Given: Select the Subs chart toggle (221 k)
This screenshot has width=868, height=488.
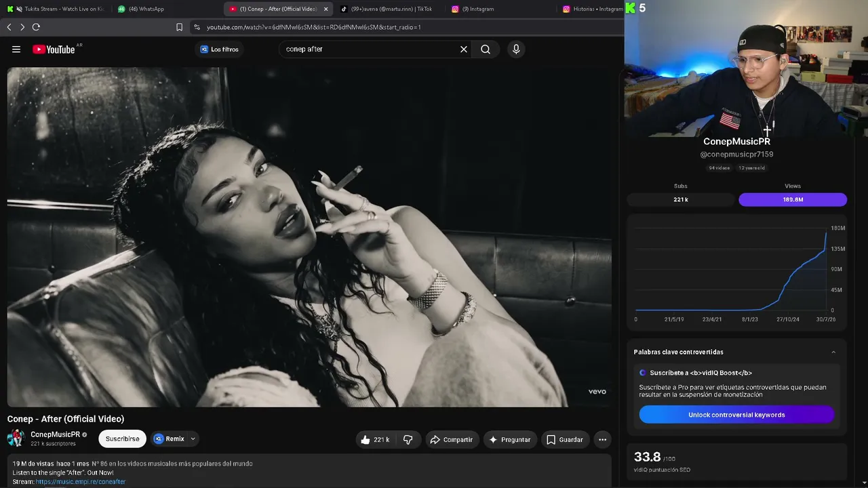Looking at the screenshot, I should coord(681,199).
